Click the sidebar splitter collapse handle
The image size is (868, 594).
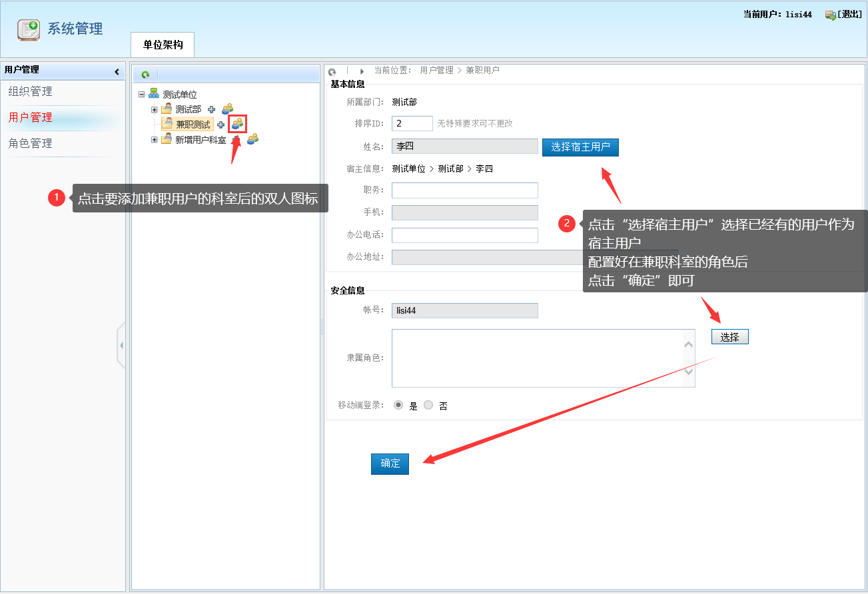tap(121, 345)
